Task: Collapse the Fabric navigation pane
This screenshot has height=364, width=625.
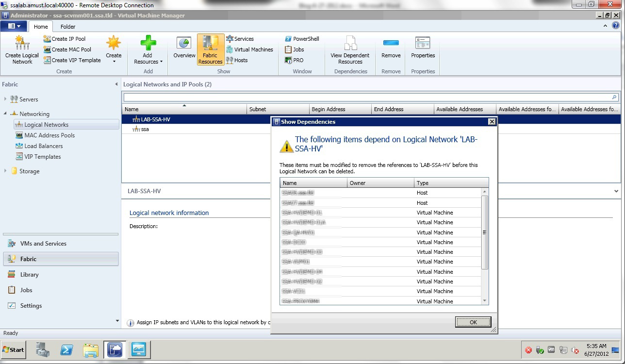Action: coord(116,84)
